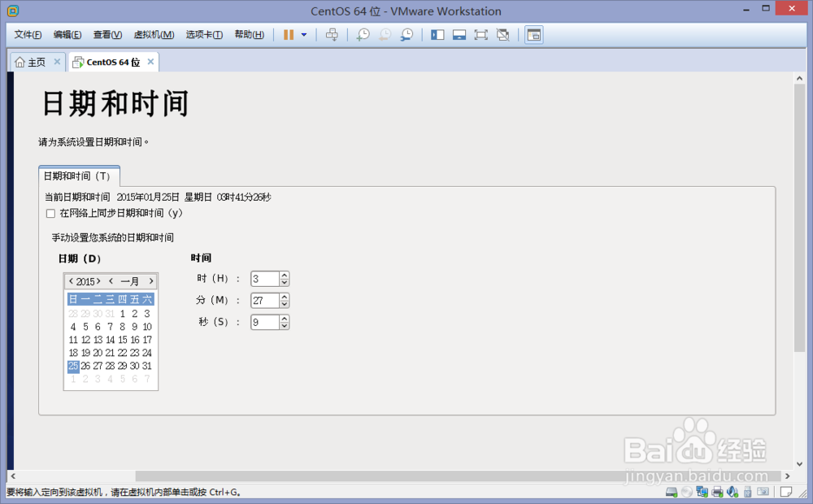Decrease the 分 (M) minute value

click(284, 304)
